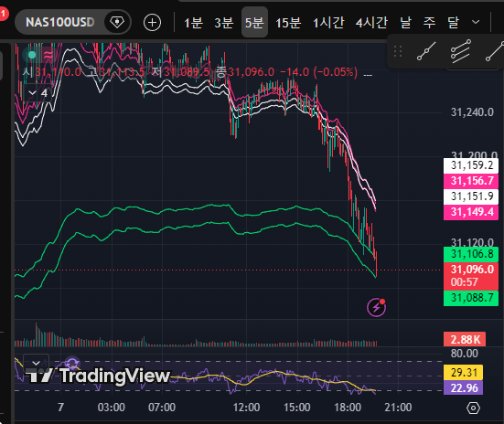This screenshot has width=504, height=424.
Task: Switch to the 3분 timeframe
Action: [224, 23]
